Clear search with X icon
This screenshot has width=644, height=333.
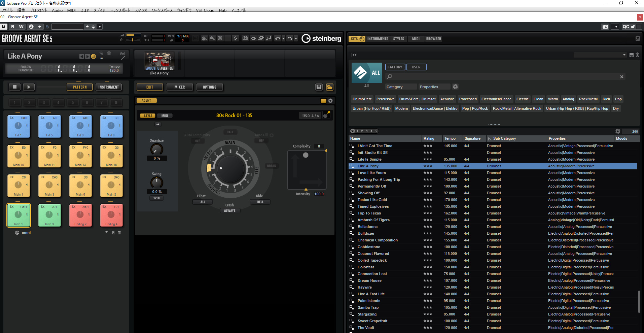(622, 77)
